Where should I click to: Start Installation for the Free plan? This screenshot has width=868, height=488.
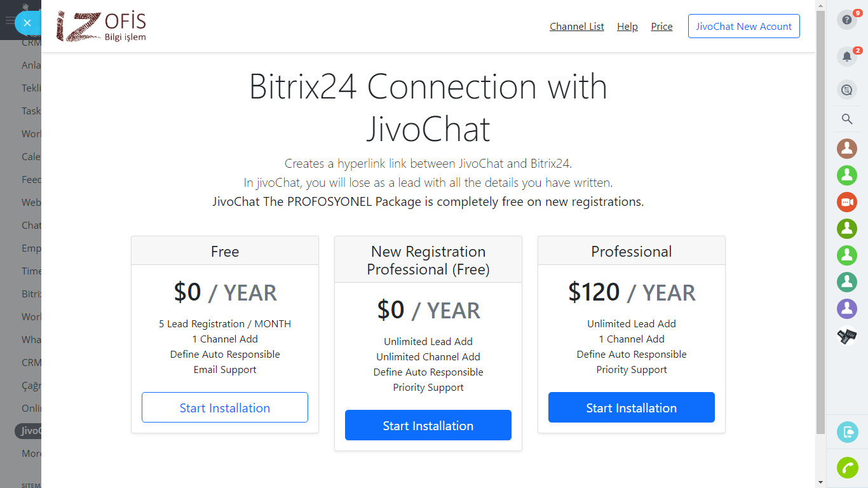tap(225, 408)
